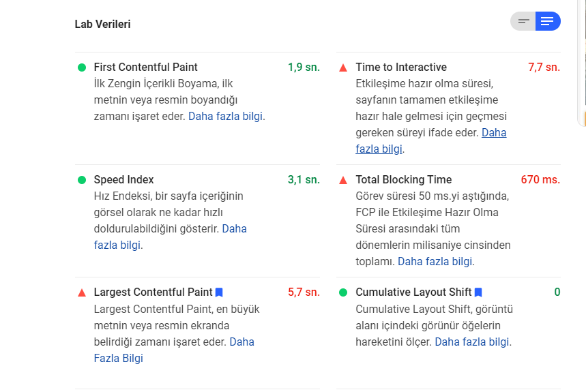
Task: Click bookmark icon after Largest Contentful Paint
Action: 220,292
